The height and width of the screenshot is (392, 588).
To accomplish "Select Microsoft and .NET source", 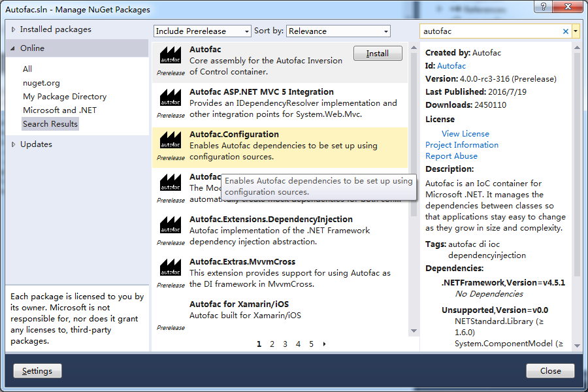I will (59, 110).
